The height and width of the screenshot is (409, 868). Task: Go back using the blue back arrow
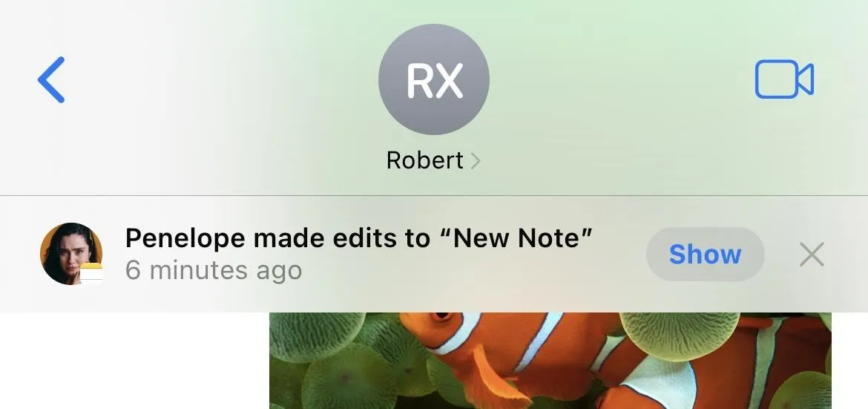(51, 79)
